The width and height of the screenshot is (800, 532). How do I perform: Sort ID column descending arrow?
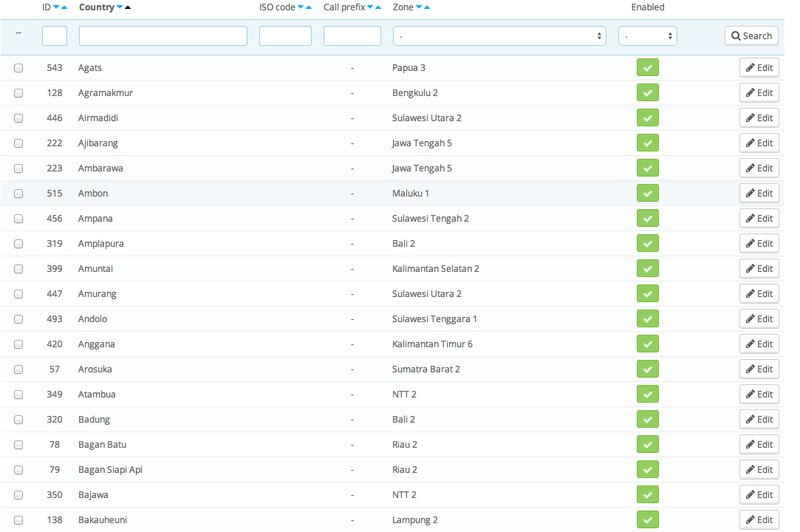pos(56,7)
